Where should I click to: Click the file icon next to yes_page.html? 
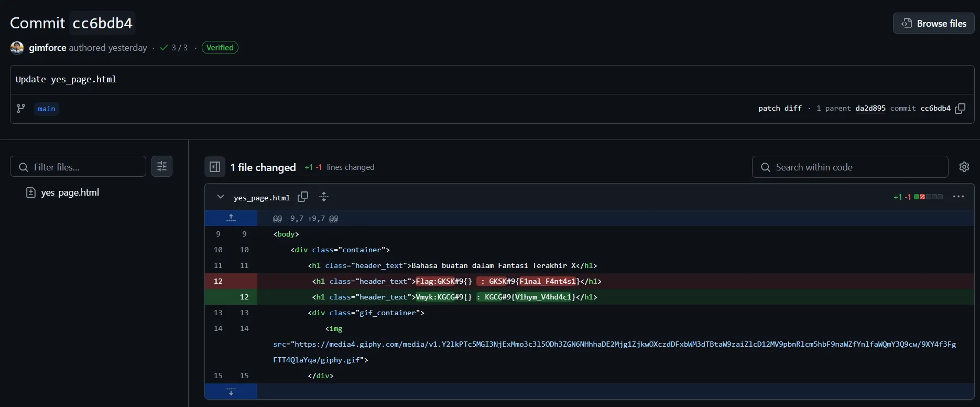click(31, 192)
